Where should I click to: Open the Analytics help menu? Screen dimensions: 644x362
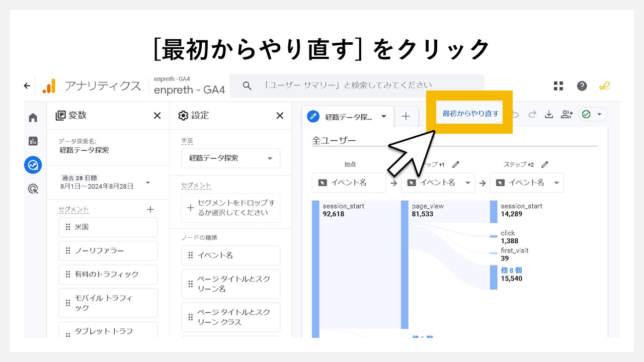point(582,86)
